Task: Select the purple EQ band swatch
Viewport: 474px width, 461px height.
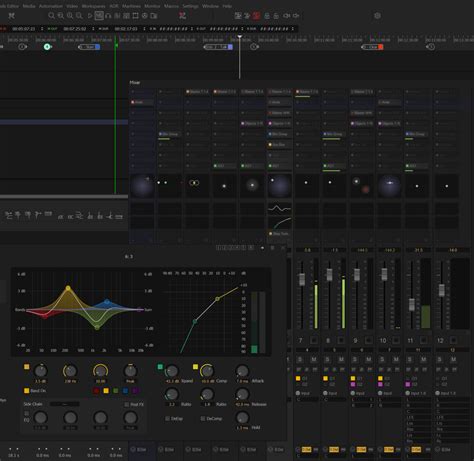Action: tap(135, 391)
